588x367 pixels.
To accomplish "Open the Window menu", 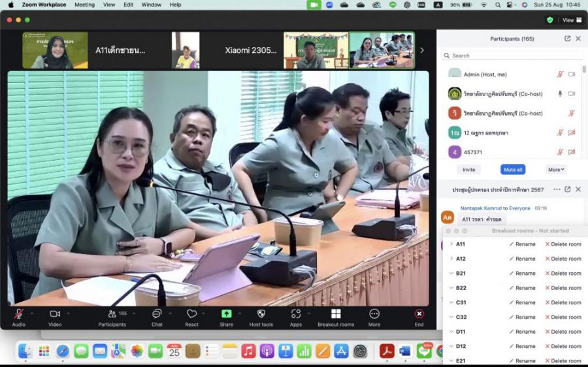I will point(151,5).
